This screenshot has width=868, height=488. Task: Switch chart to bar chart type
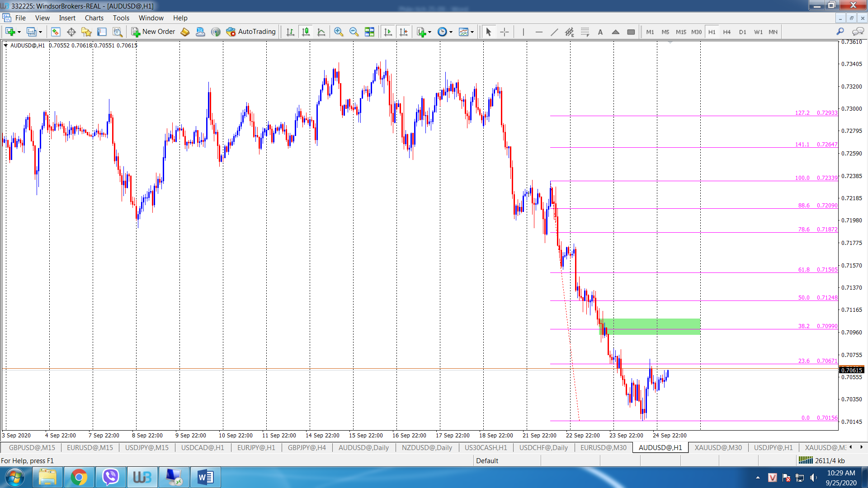click(x=290, y=32)
